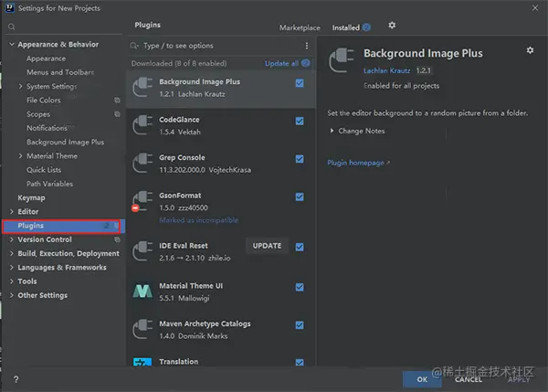Expand Languages & Frameworks section
Image resolution: width=548 pixels, height=392 pixels.
point(12,268)
